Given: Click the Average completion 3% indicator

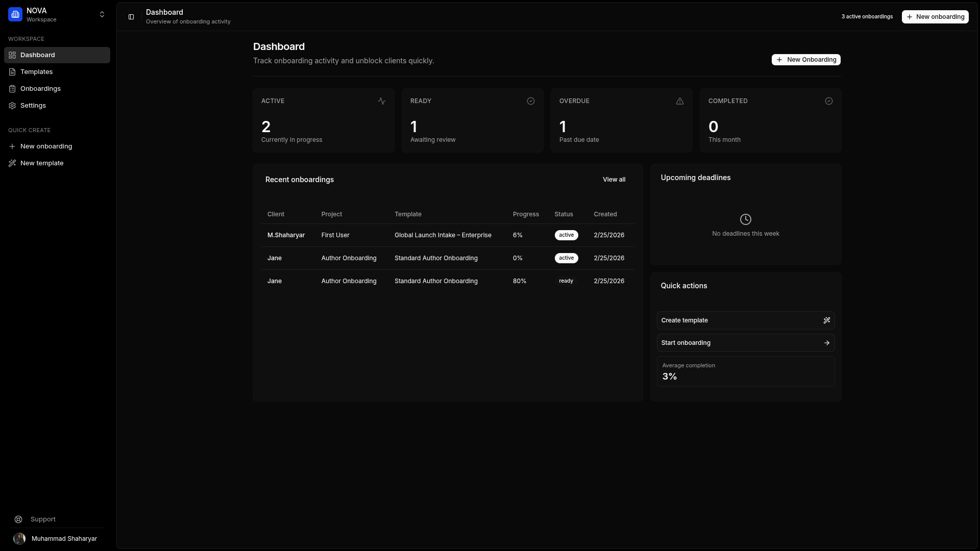Looking at the screenshot, I should pyautogui.click(x=745, y=371).
